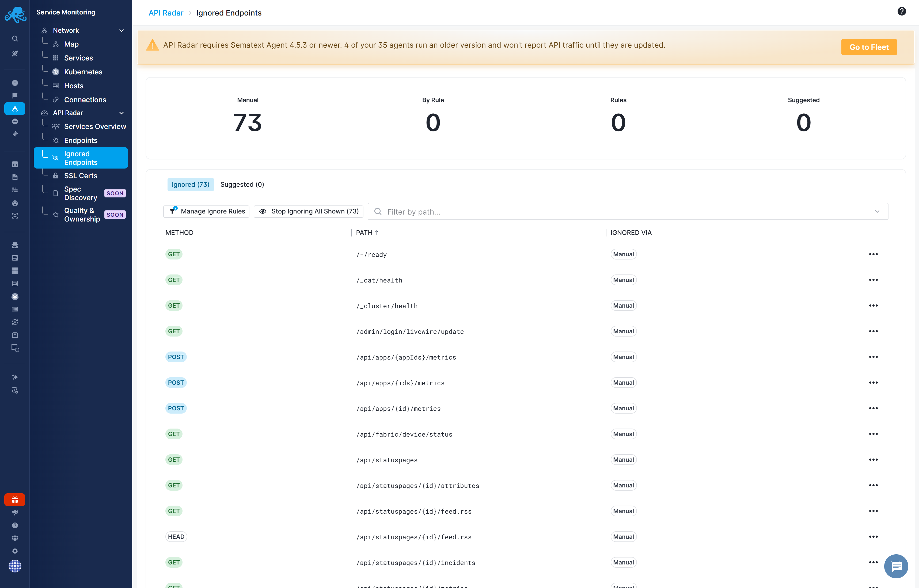
Task: Click the Sematext octopus logo
Action: tap(15, 14)
